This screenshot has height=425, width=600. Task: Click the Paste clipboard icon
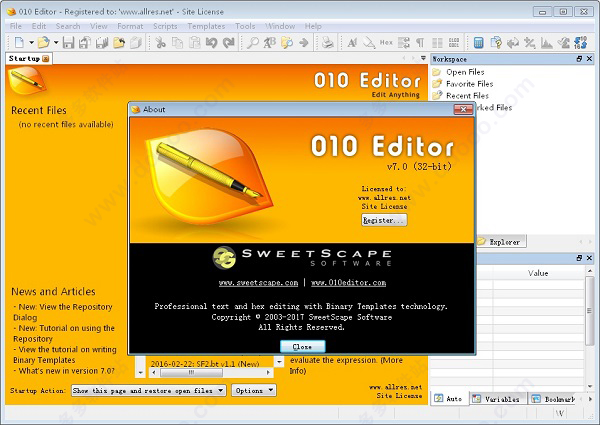tap(195, 42)
